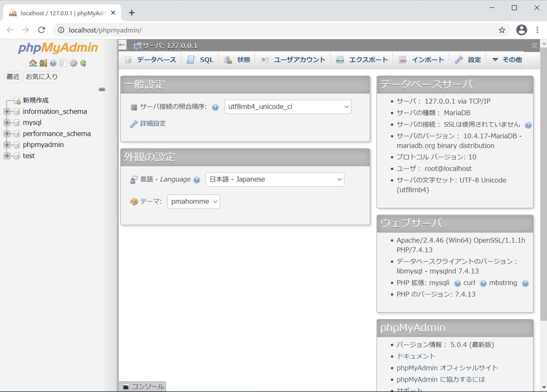The image size is (547, 392).
Task: Open phpMyAdmin に協力するには link
Action: [x=441, y=380]
